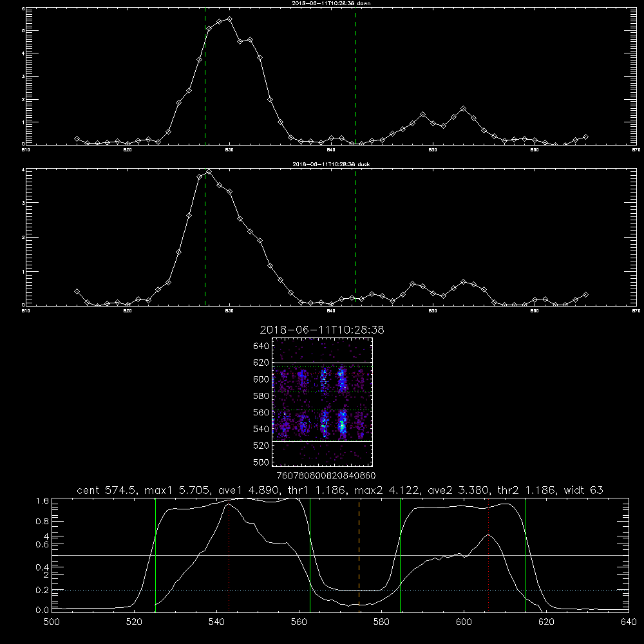This screenshot has width=644, height=644.
Task: Click the 'max1 5.705' value
Action: (178, 490)
